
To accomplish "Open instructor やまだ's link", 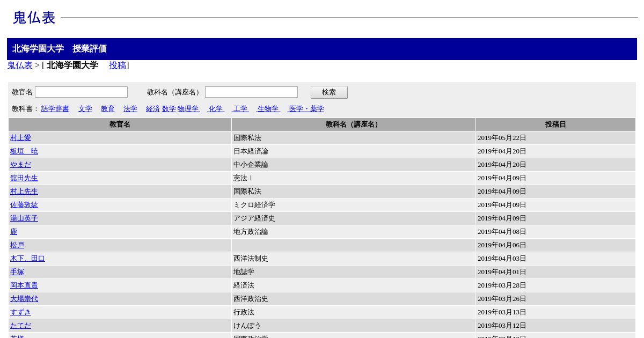I will [x=20, y=165].
